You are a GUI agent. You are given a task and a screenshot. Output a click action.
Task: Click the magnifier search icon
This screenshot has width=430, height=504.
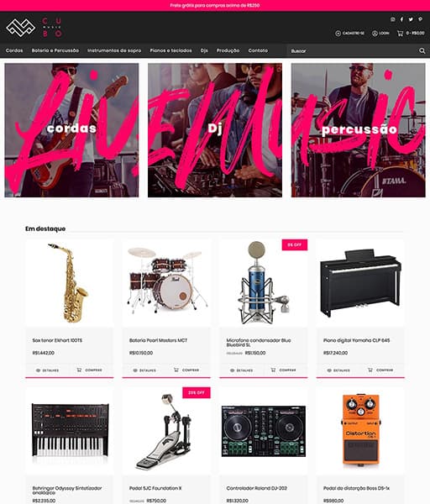click(422, 50)
